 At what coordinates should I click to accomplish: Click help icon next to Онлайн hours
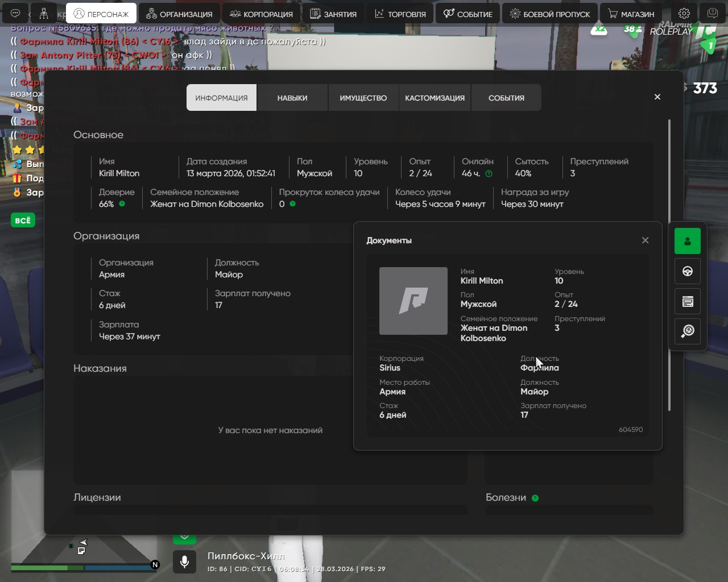click(489, 174)
